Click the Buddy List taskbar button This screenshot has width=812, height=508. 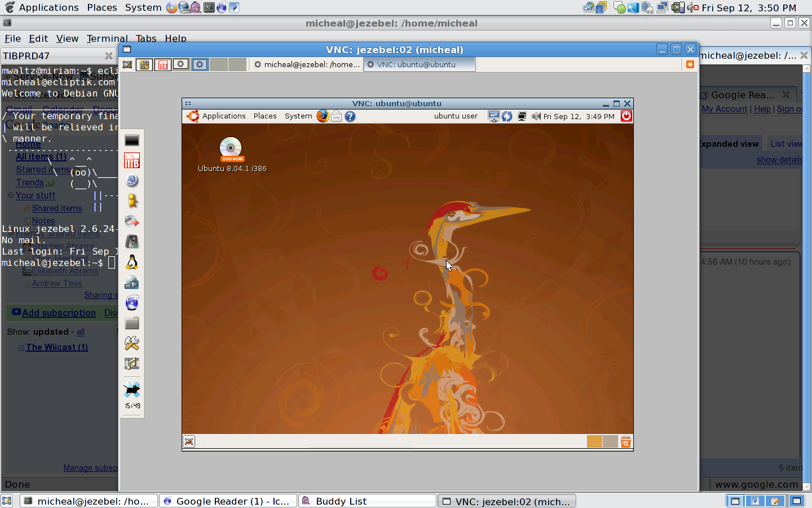(x=367, y=501)
